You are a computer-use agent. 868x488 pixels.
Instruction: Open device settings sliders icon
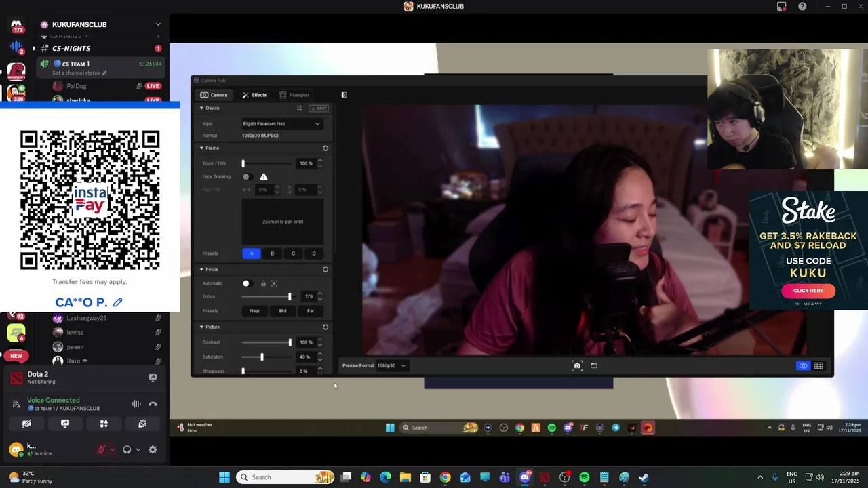point(299,108)
